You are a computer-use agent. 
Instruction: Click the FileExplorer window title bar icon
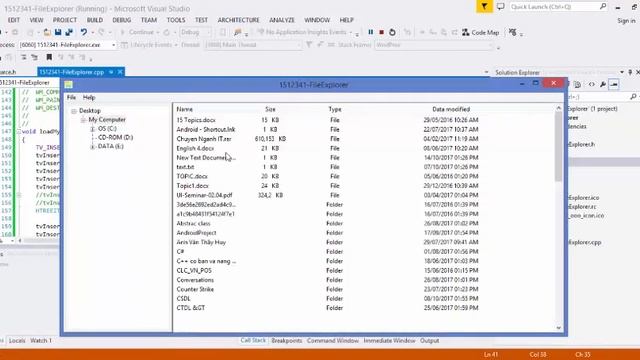(x=69, y=84)
